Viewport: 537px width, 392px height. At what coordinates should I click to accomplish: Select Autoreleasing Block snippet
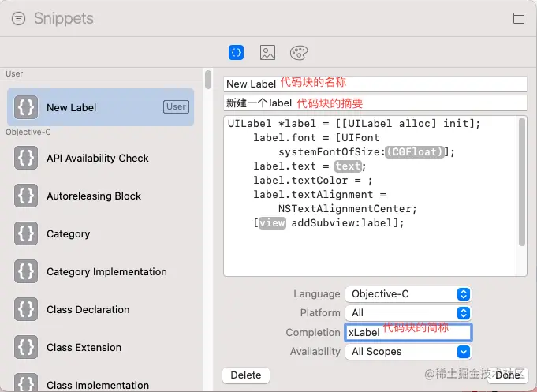click(94, 196)
